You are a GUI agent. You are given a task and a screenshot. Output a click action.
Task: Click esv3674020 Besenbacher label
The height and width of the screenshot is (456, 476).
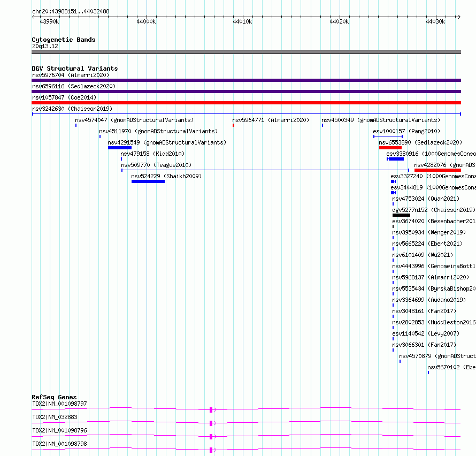pos(434,221)
